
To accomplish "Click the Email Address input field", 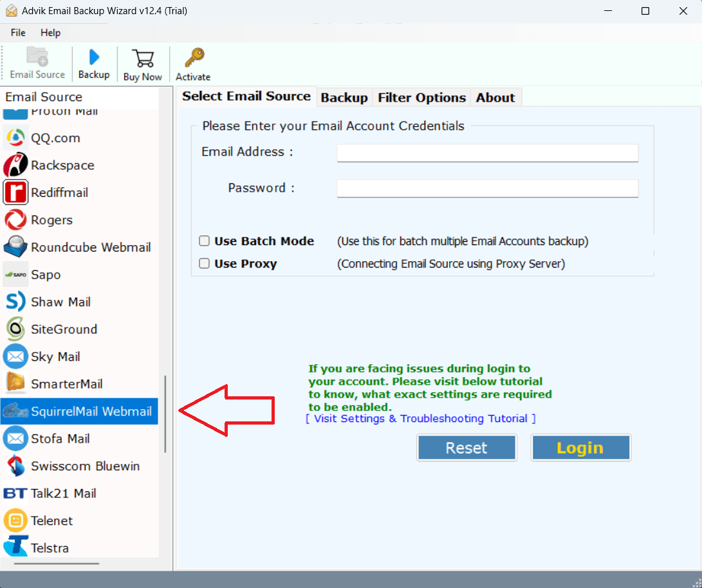I will point(487,153).
